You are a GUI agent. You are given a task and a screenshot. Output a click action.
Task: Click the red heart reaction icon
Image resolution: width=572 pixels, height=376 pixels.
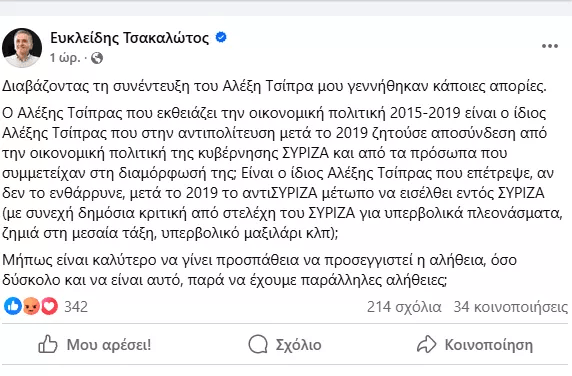(49, 306)
